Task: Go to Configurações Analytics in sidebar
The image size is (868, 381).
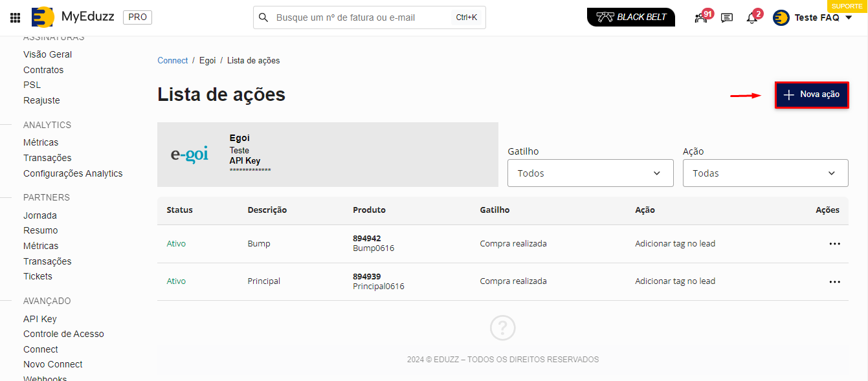Action: tap(72, 173)
